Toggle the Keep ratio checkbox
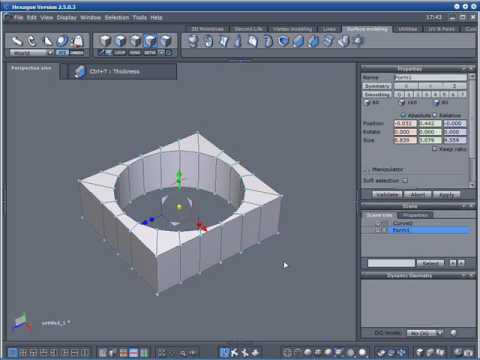480x360 pixels. pyautogui.click(x=434, y=149)
